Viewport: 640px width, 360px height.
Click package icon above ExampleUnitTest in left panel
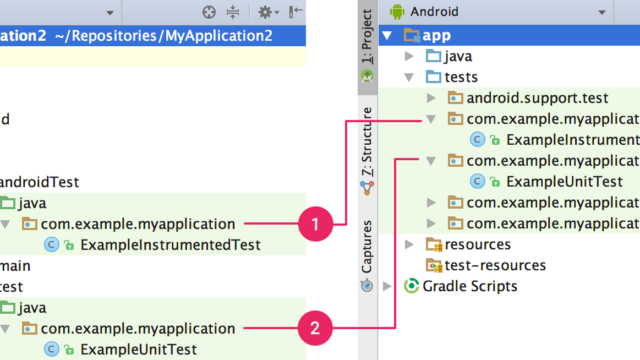click(x=29, y=328)
